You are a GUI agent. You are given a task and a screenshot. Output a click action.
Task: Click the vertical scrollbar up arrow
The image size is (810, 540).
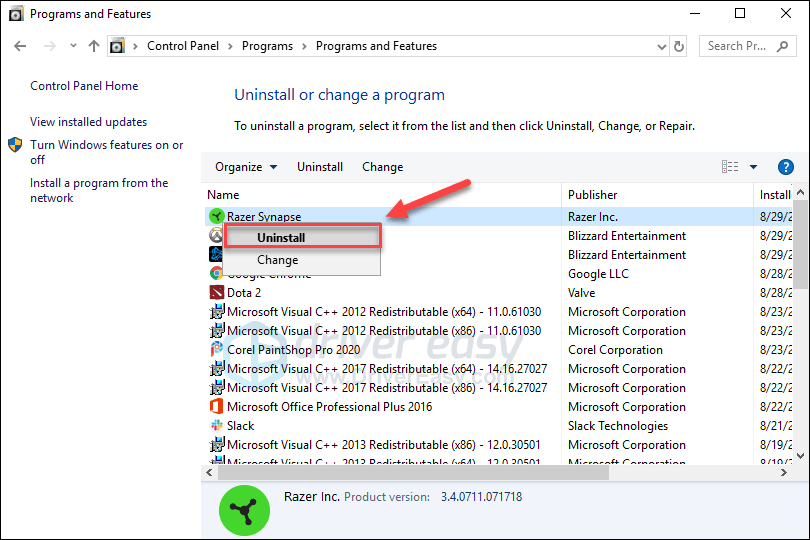(x=800, y=193)
